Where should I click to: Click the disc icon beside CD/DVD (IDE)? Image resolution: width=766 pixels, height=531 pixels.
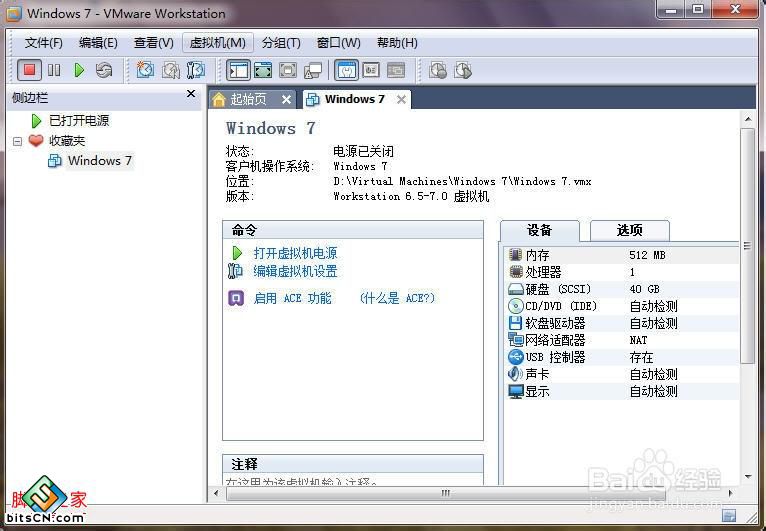coord(516,306)
